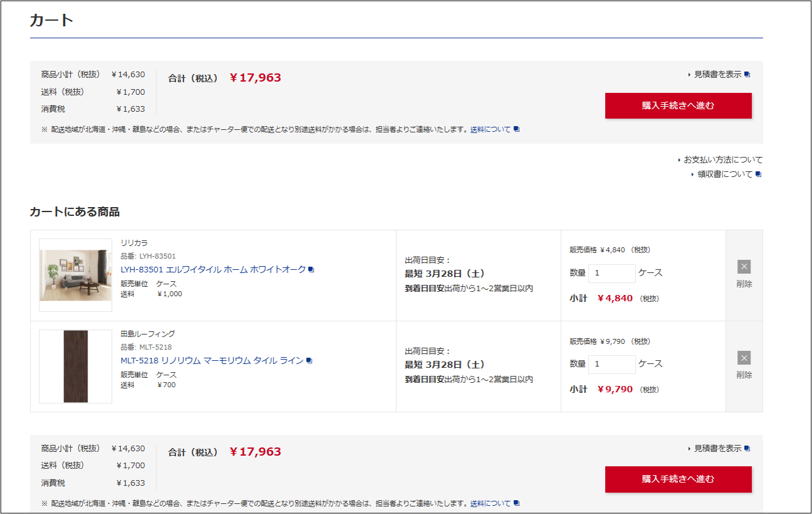Image resolution: width=812 pixels, height=514 pixels.
Task: Click the subtotal ￥9,790 for MLT-5218
Action: pos(615,389)
